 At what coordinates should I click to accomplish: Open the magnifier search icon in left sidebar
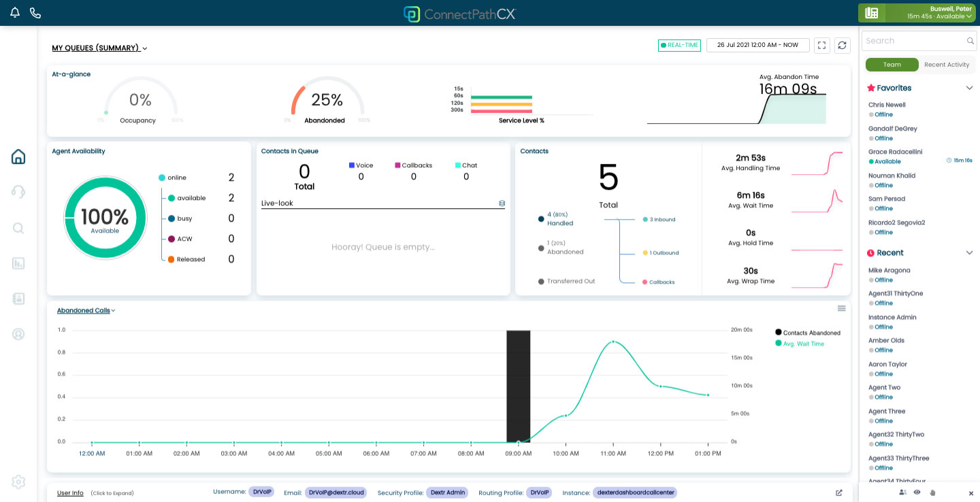coord(18,228)
